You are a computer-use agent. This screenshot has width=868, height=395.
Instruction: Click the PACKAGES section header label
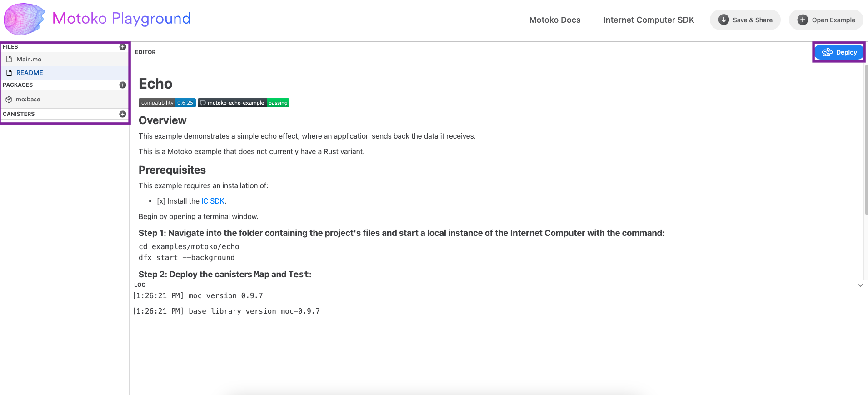[x=18, y=85]
